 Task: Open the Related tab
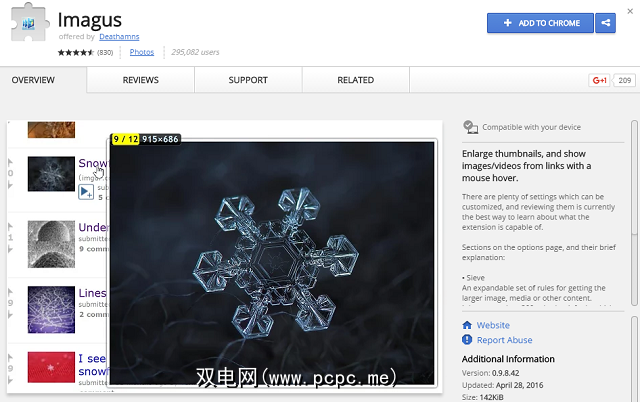click(356, 80)
